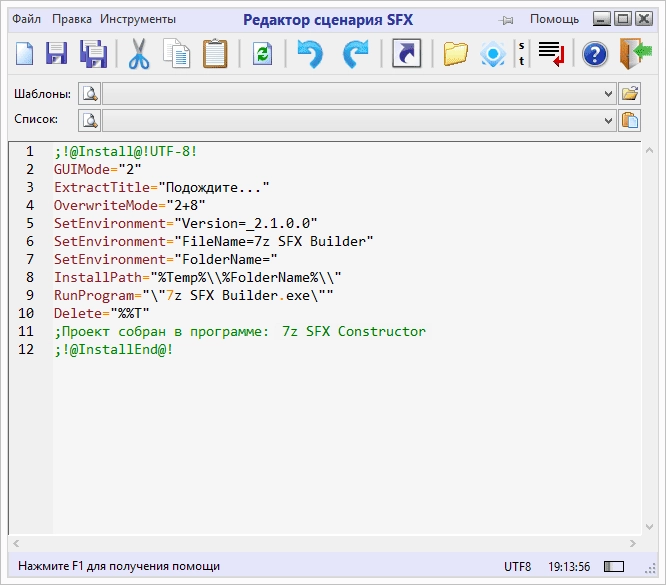Screen dimensions: 666x585
Task: Open the Инструменты menu
Action: (138, 19)
